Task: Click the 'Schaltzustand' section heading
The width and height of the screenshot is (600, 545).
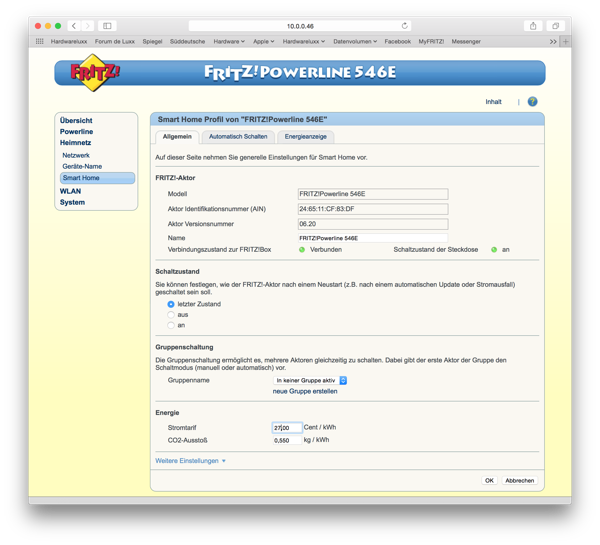Action: (x=177, y=271)
